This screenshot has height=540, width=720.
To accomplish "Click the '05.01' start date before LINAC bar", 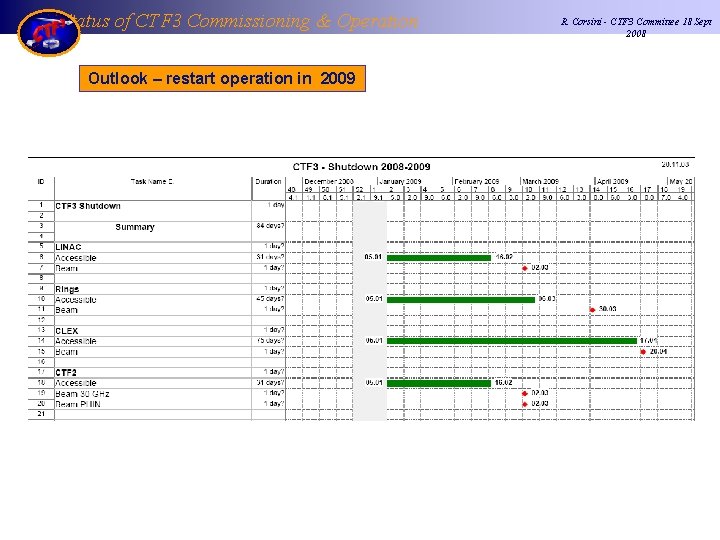I will tap(374, 257).
